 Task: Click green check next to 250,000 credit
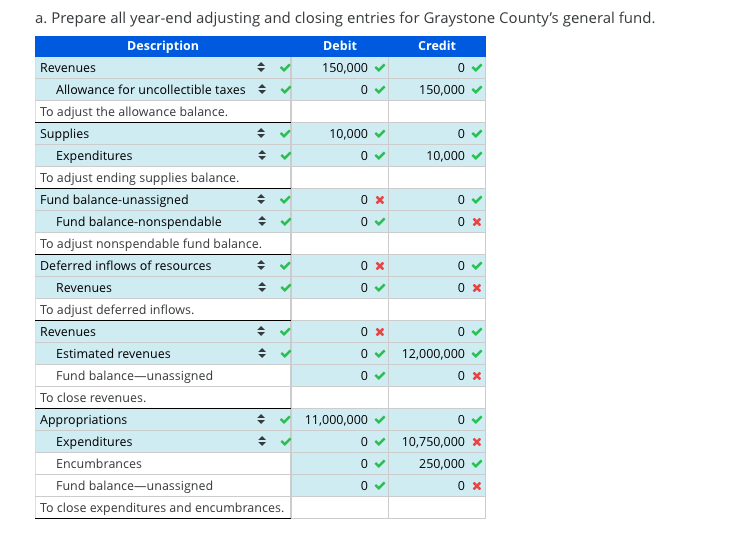click(477, 463)
